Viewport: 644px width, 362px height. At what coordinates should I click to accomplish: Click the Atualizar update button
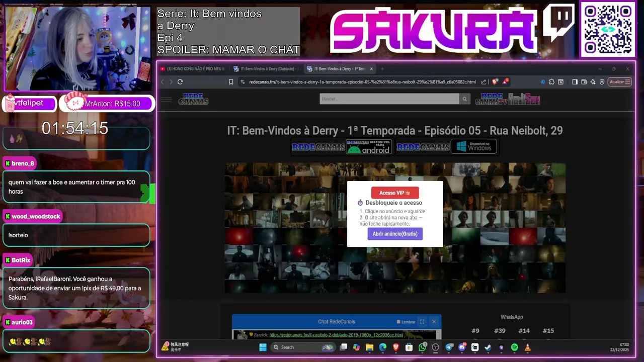pos(616,82)
